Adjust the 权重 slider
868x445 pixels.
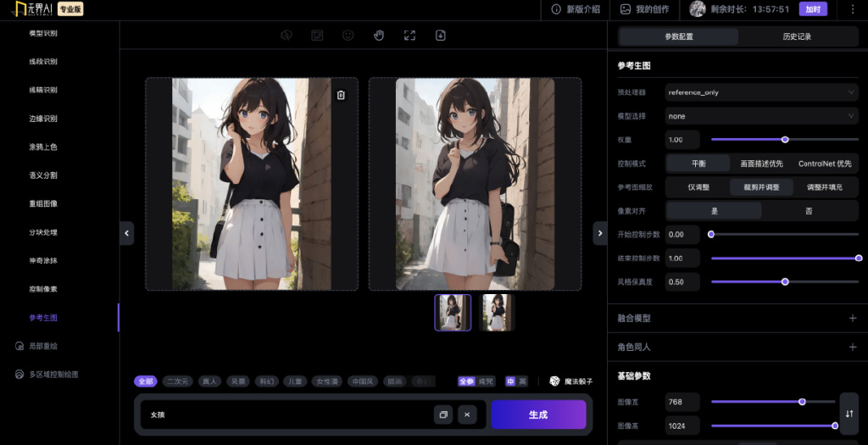click(x=785, y=140)
